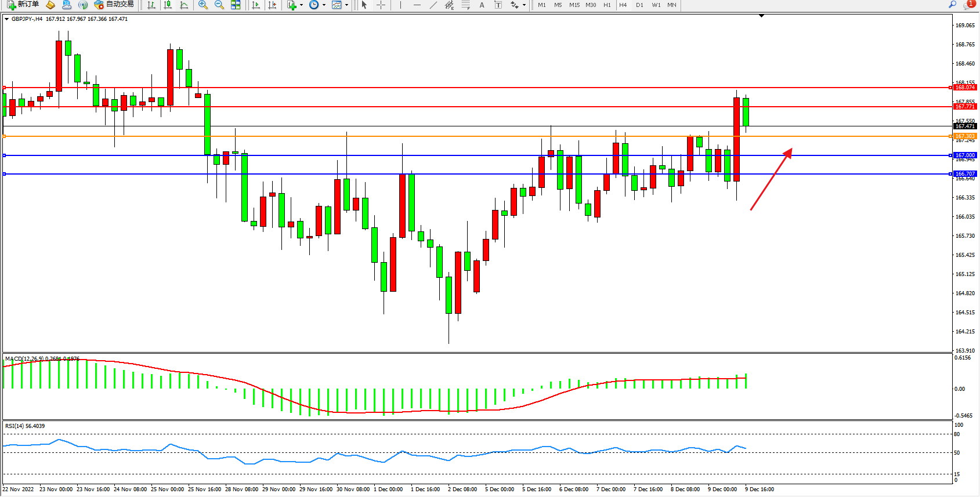This screenshot has width=980, height=497.
Task: Switch chart to bar chart mode
Action: 151,5
